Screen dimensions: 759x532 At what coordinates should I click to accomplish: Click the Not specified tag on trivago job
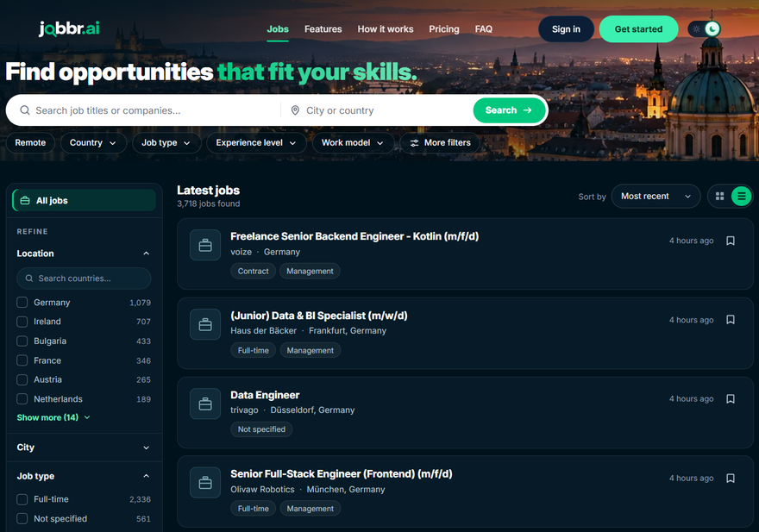[261, 429]
